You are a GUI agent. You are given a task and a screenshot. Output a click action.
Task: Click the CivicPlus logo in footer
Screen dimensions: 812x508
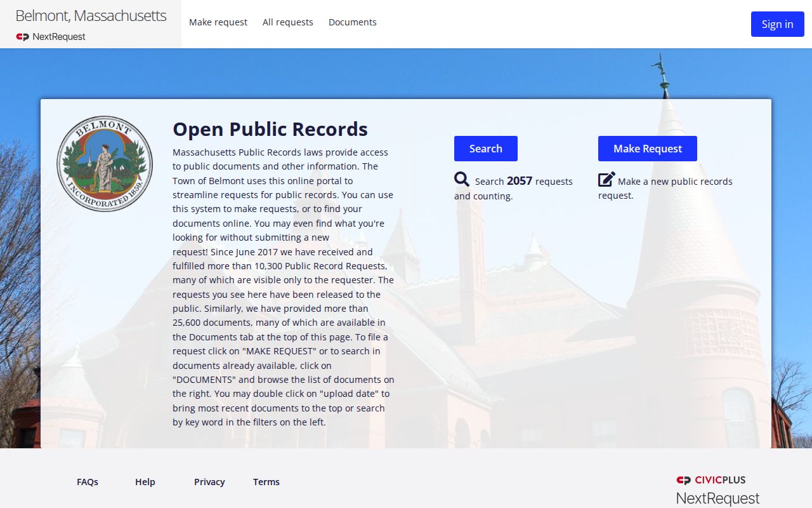pos(711,480)
